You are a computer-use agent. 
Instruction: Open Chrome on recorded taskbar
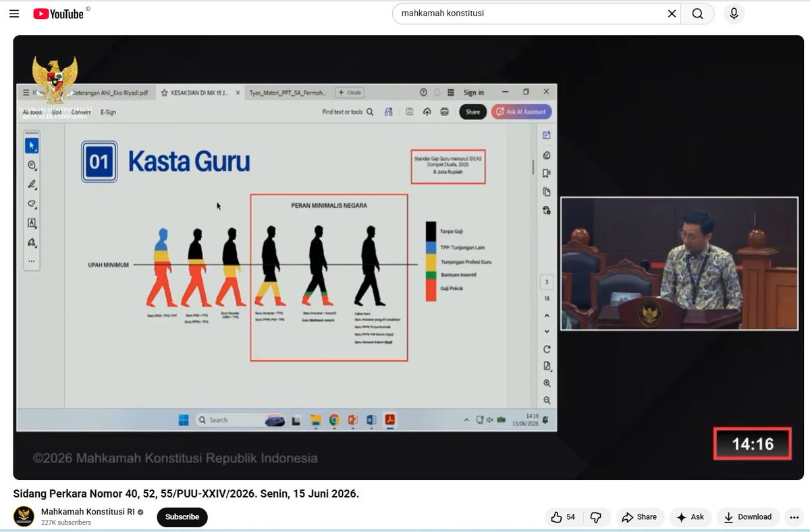click(x=333, y=420)
